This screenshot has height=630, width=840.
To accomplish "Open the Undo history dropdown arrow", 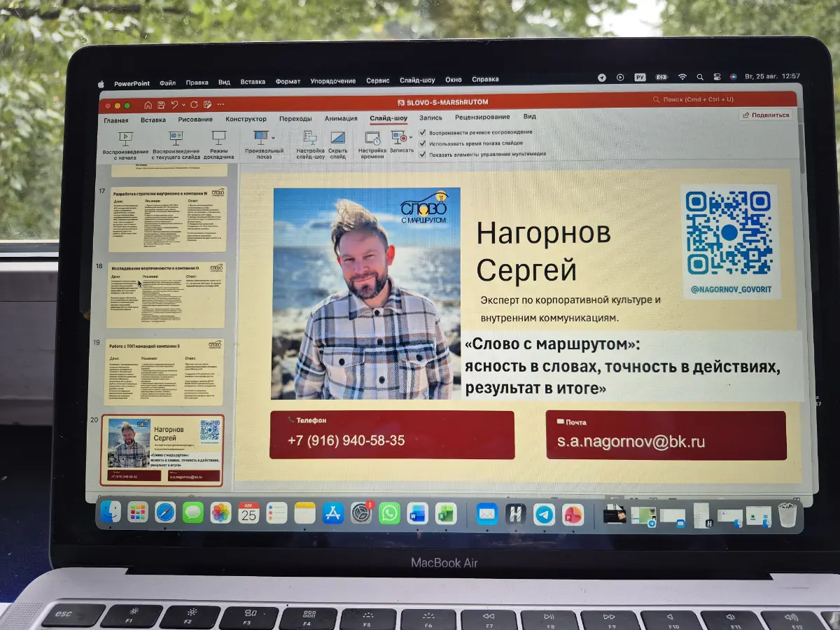I will [183, 105].
